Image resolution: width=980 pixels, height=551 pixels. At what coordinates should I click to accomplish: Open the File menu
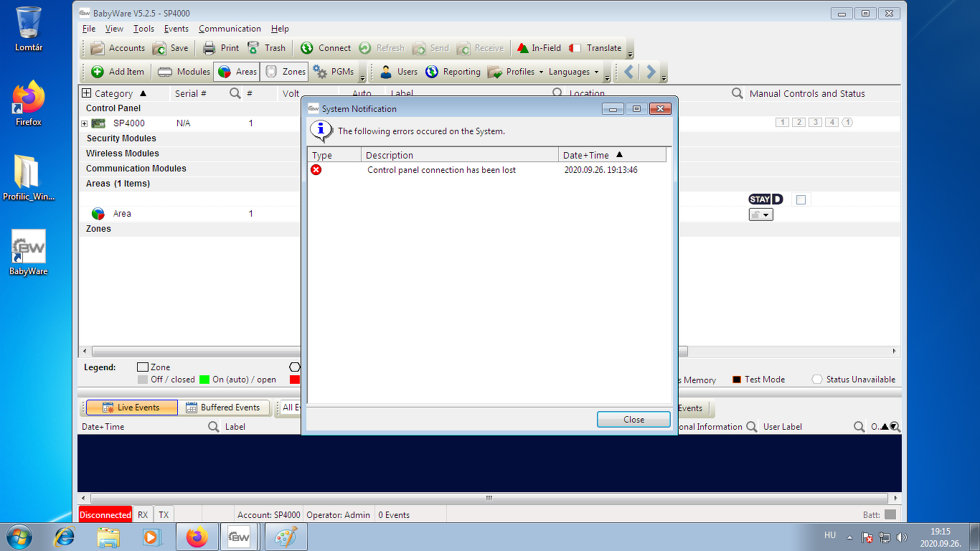pos(89,29)
